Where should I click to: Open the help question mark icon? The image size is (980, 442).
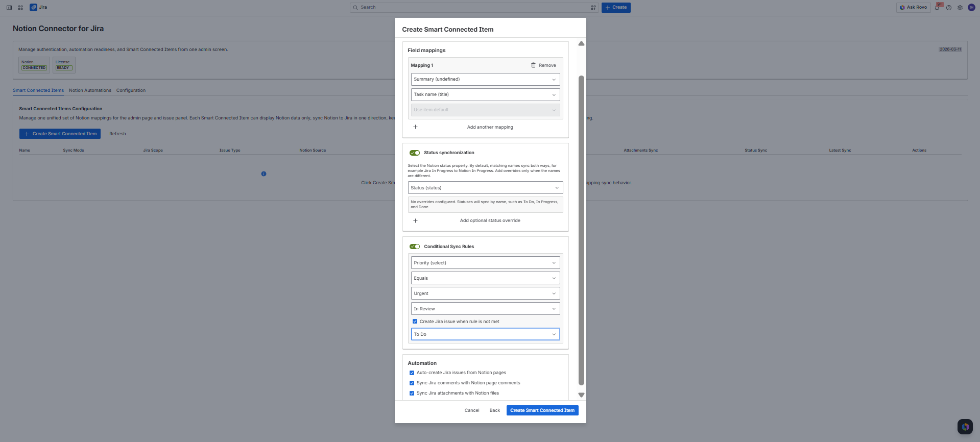(949, 8)
